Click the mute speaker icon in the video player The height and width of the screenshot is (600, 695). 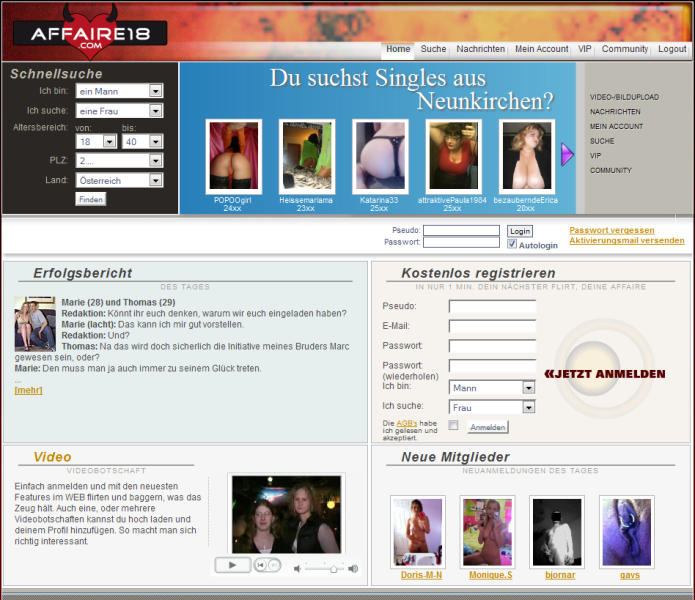(x=297, y=567)
